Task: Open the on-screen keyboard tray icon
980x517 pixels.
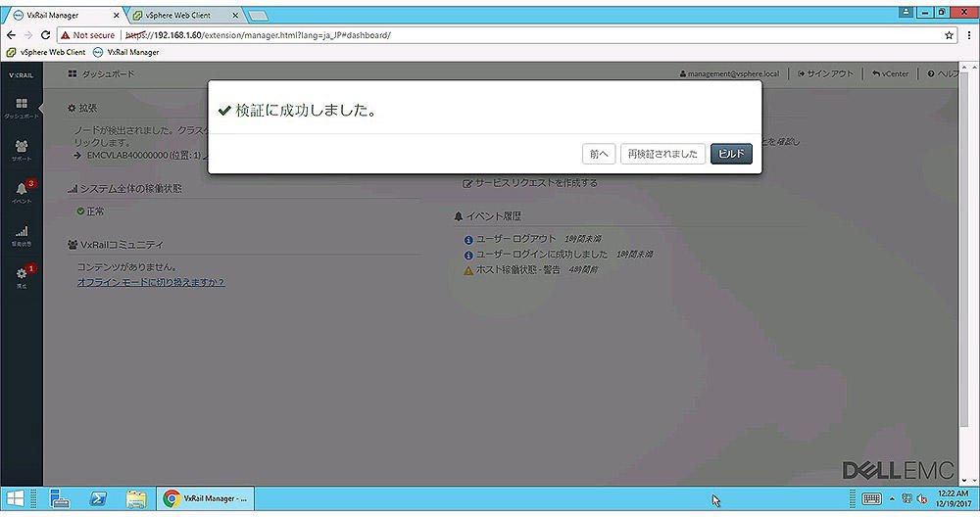Action: (x=871, y=498)
